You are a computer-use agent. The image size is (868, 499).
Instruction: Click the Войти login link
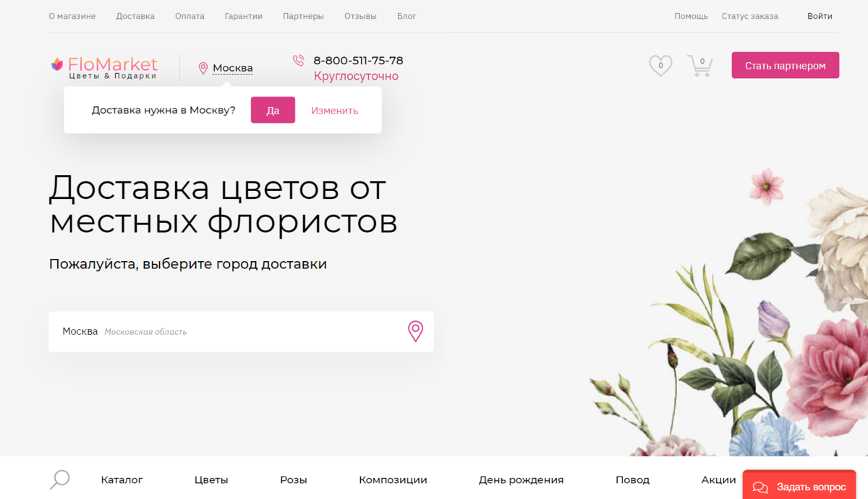[819, 15]
